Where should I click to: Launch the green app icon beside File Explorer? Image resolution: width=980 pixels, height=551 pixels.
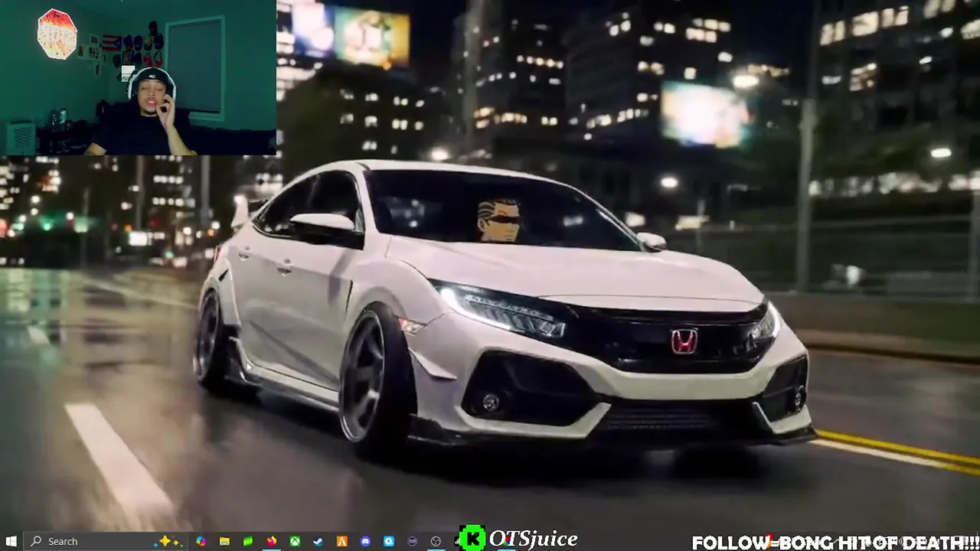248,541
